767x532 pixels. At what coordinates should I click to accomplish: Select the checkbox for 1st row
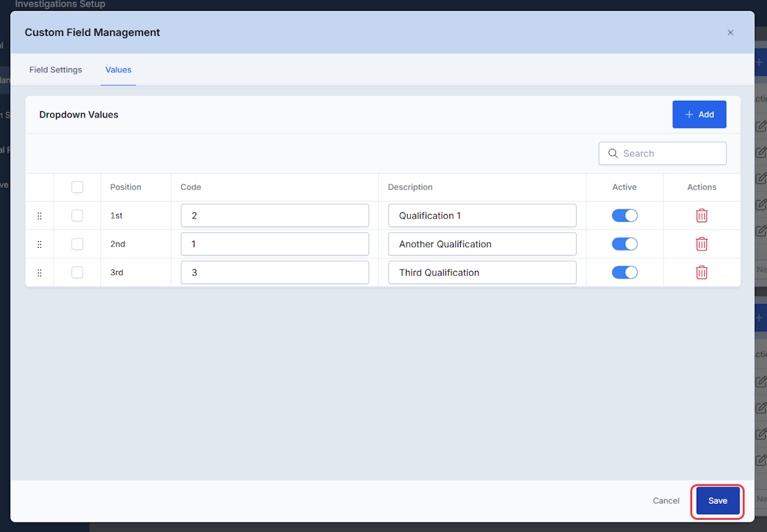[77, 216]
